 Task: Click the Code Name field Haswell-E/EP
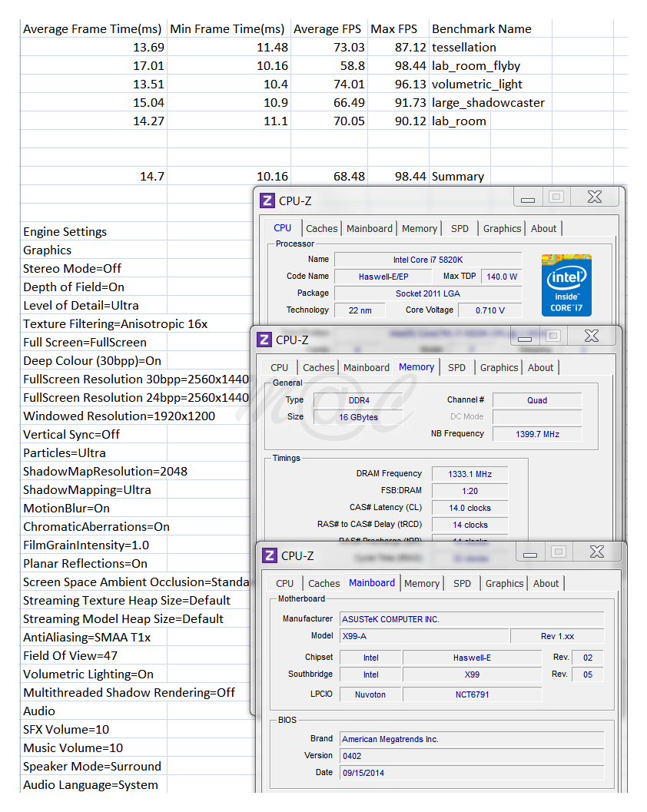[383, 277]
